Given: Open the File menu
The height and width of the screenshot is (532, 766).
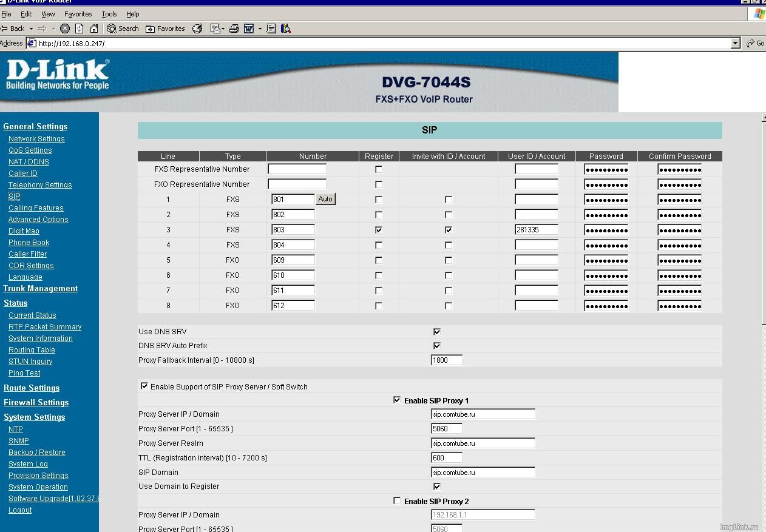Looking at the screenshot, I should [x=7, y=14].
